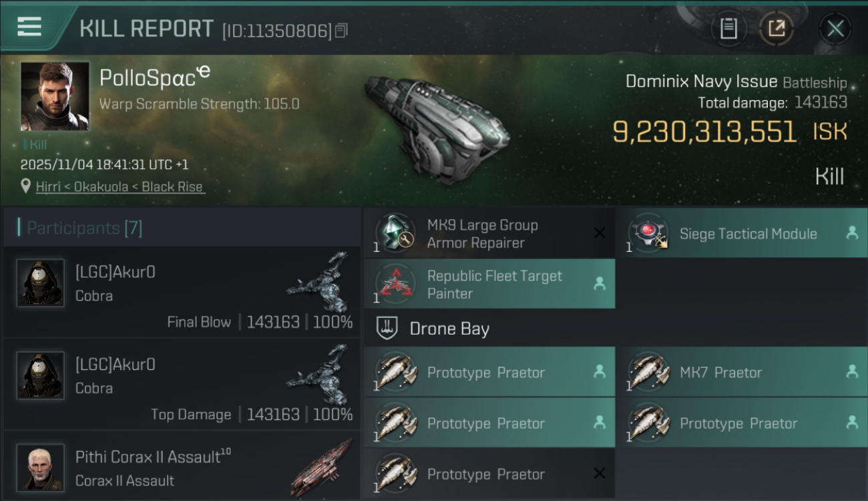The height and width of the screenshot is (501, 868).
Task: Click the MK9 Large Group Armor Repairer icon
Action: point(396,233)
